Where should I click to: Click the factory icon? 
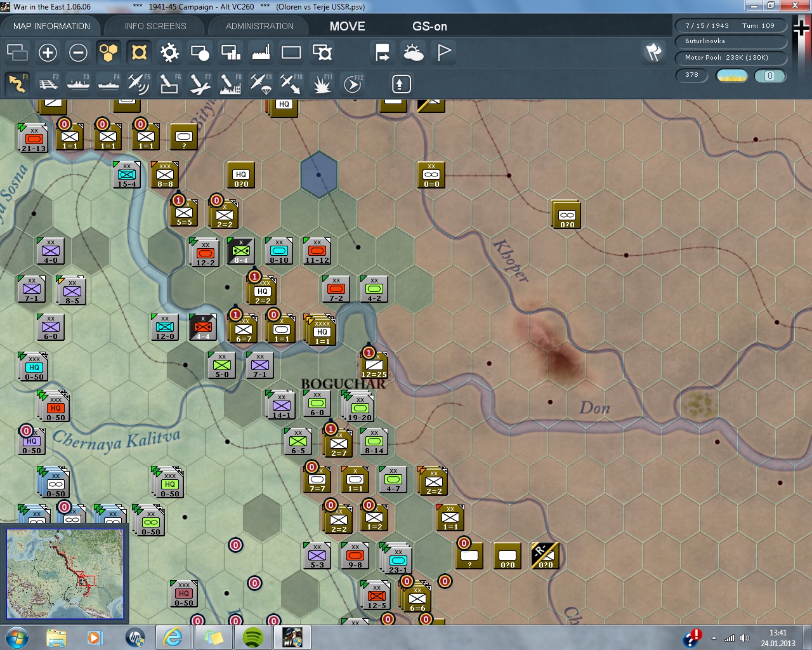coord(261,52)
